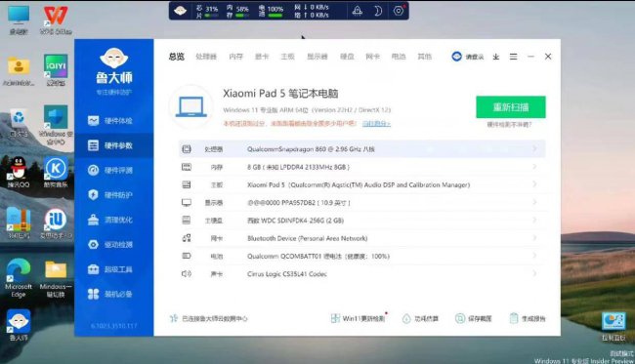
Task: Click the 硬件检测不准确? link under rescan
Action: click(509, 125)
